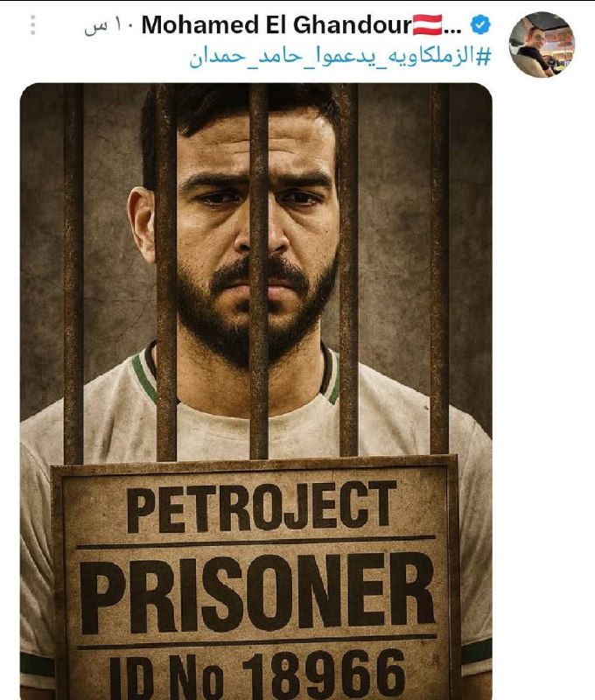Viewport: 595px width, 700px height.
Task: Click the PETROJECT text on the placard
Action: [x=262, y=506]
